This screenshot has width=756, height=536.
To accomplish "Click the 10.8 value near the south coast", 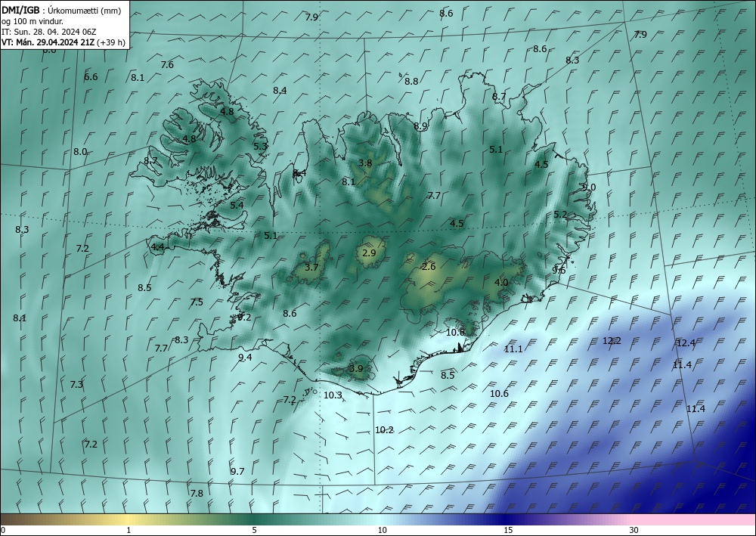I will pyautogui.click(x=455, y=332).
